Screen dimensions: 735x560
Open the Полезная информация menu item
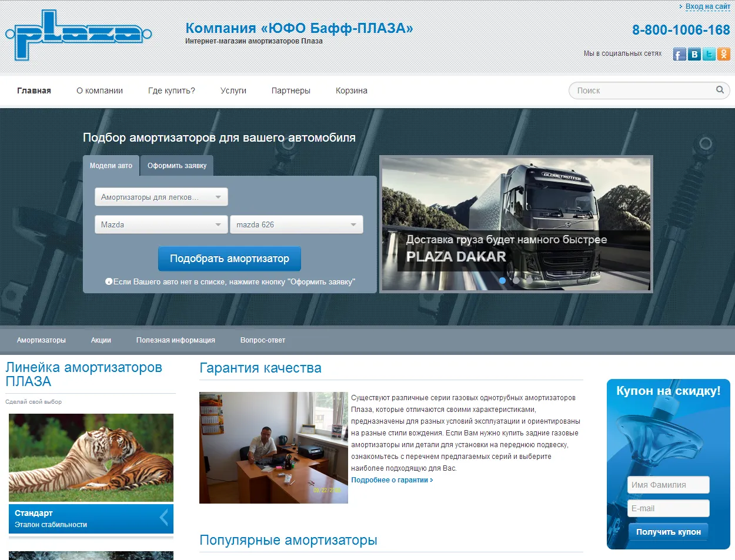(176, 340)
